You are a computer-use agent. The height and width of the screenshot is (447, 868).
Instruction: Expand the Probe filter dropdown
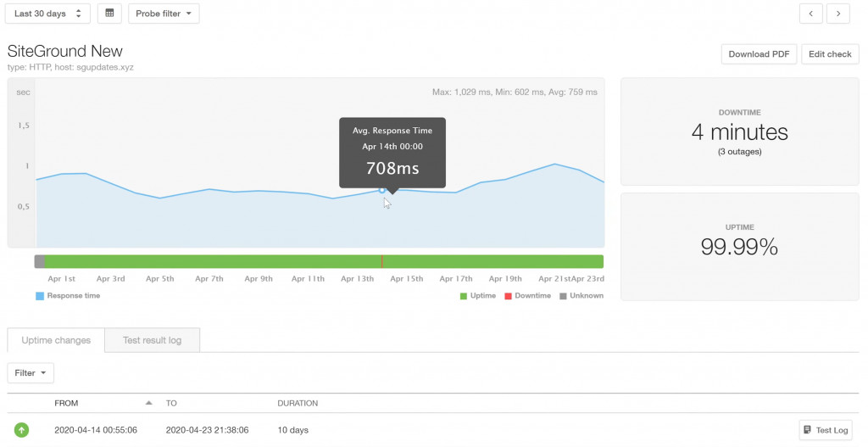[164, 14]
